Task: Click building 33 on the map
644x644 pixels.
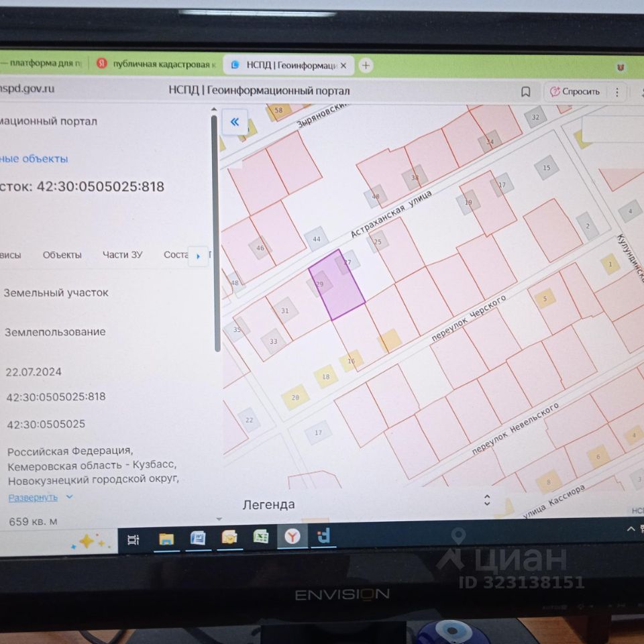Action: pos(273,341)
